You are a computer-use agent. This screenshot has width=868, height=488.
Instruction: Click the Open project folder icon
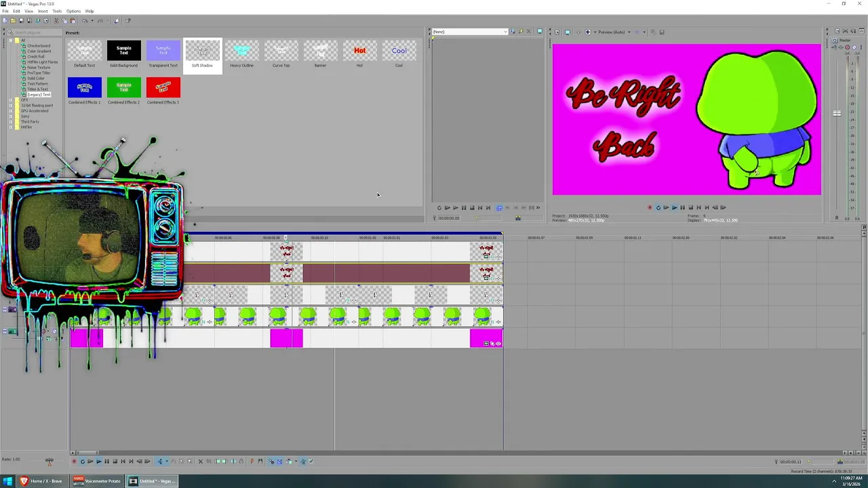click(x=13, y=20)
